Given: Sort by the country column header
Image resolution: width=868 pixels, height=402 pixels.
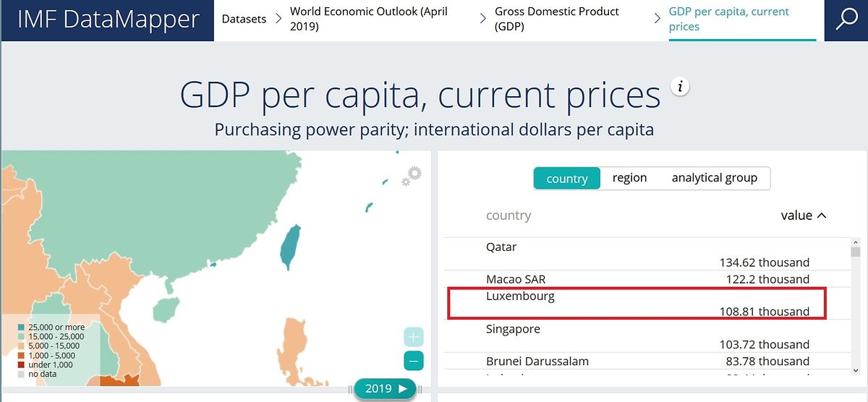Looking at the screenshot, I should pos(509,215).
